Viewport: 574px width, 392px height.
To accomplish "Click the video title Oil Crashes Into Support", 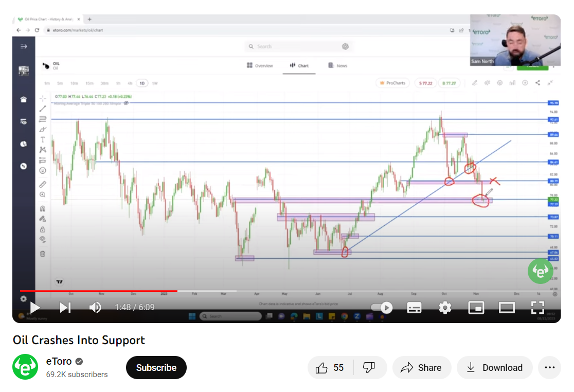I will 79,340.
